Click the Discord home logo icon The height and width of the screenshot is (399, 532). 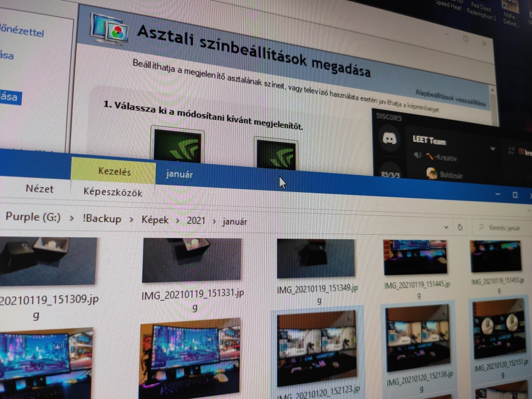[x=391, y=139]
